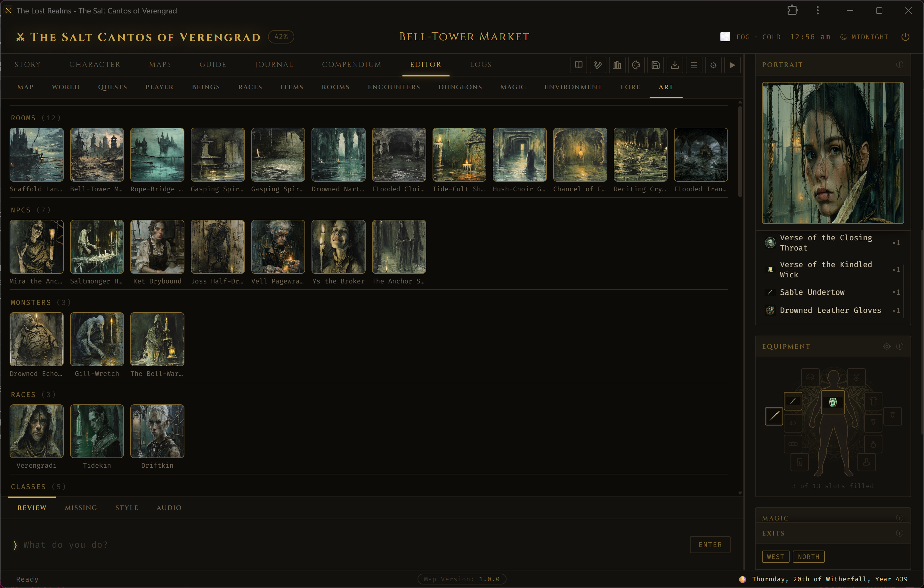This screenshot has width=924, height=588.
Task: Click the Equipment panel info icon
Action: pos(899,346)
